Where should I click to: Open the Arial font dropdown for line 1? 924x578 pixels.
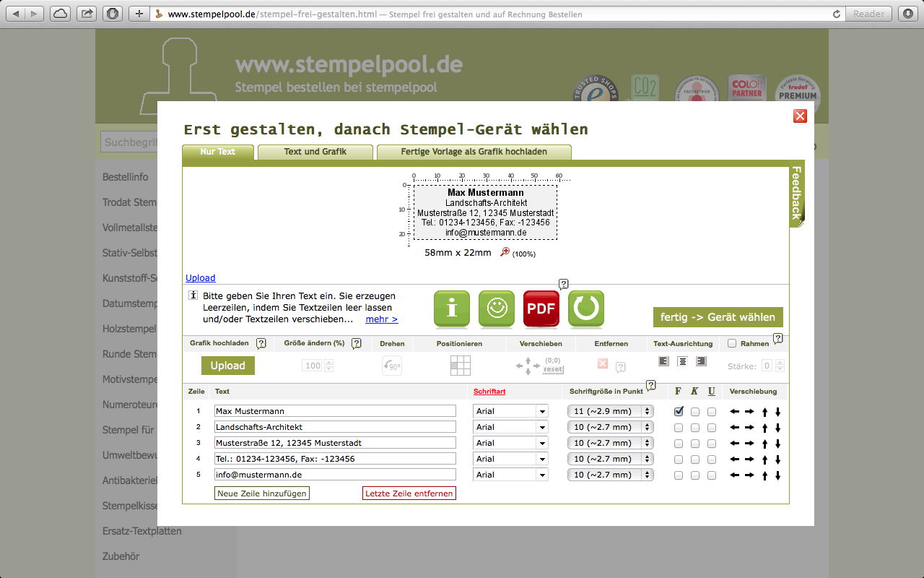tap(510, 411)
